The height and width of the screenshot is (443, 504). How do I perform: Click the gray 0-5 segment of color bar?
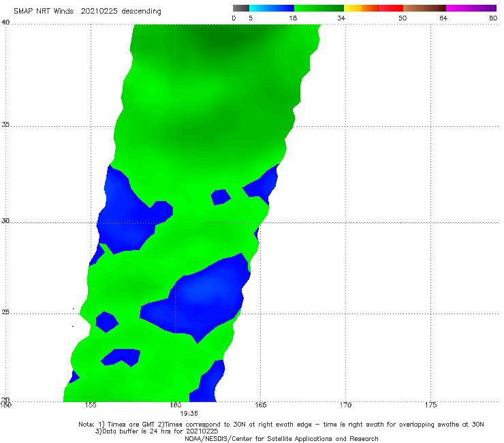point(241,8)
